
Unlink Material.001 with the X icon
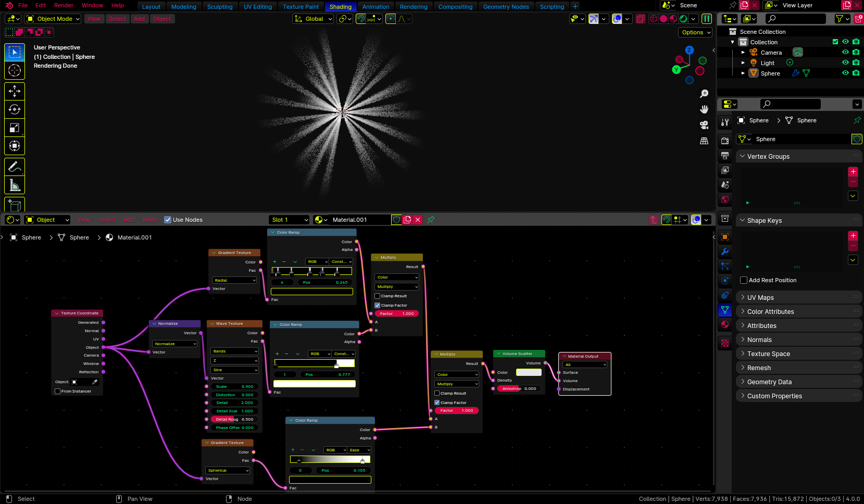tap(418, 220)
